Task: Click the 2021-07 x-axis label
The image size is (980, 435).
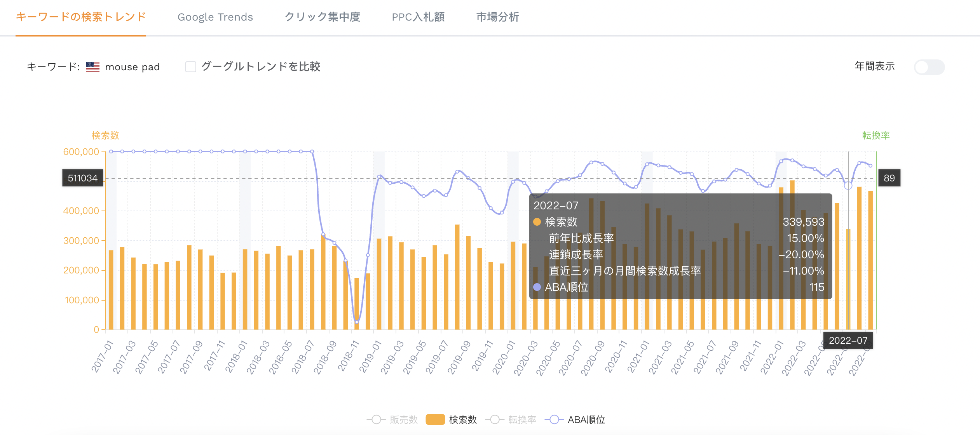Action: tap(705, 357)
